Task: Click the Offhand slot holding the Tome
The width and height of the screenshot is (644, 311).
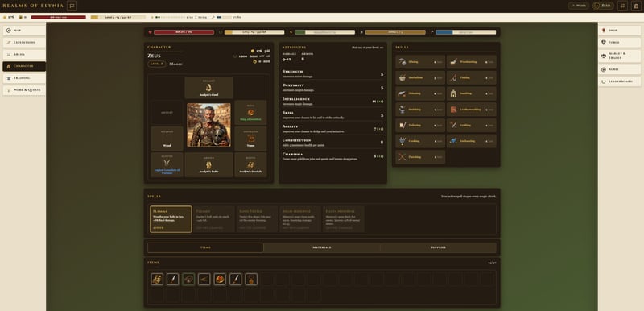Action: (250, 139)
